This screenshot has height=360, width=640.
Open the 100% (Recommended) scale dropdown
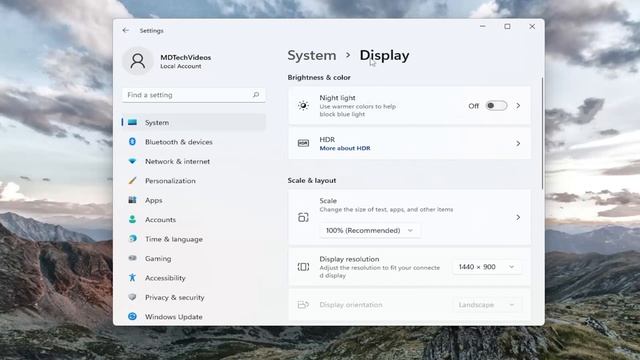click(369, 231)
